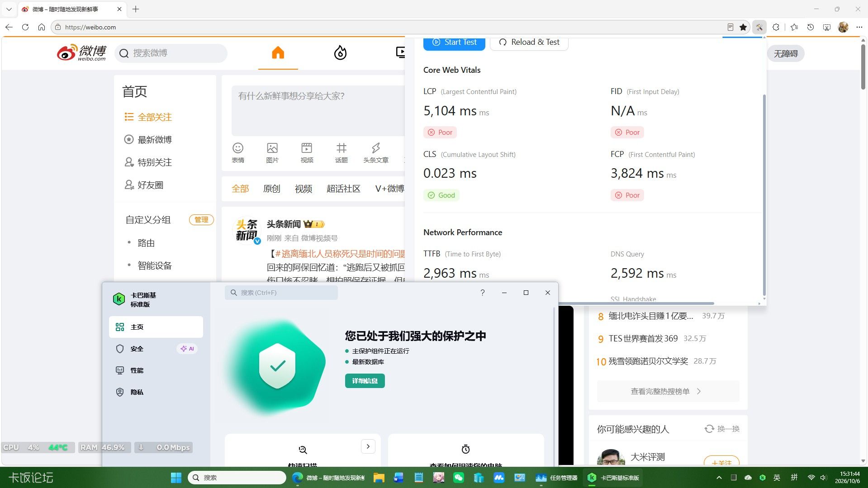Click the extension panel vertical scrollbar
This screenshot has width=868, height=488.
point(764,194)
